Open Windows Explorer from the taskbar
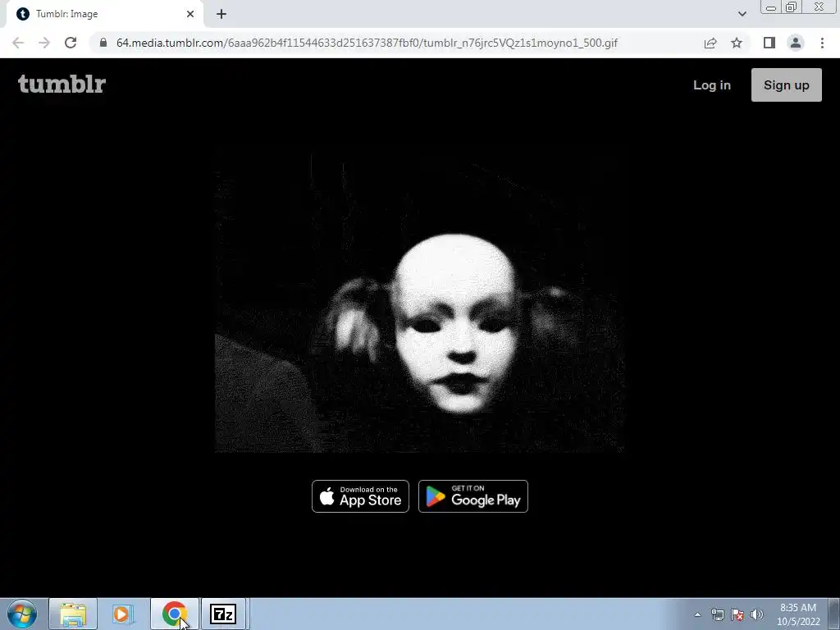 (x=73, y=614)
